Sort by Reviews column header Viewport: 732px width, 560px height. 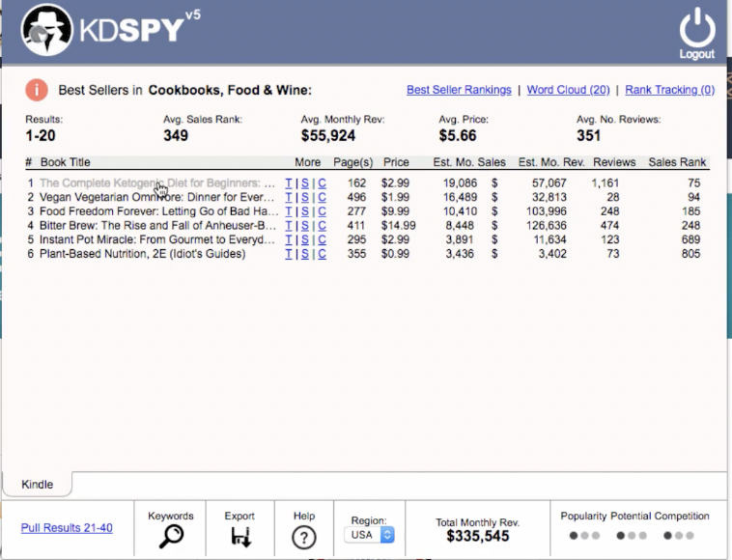click(x=614, y=162)
